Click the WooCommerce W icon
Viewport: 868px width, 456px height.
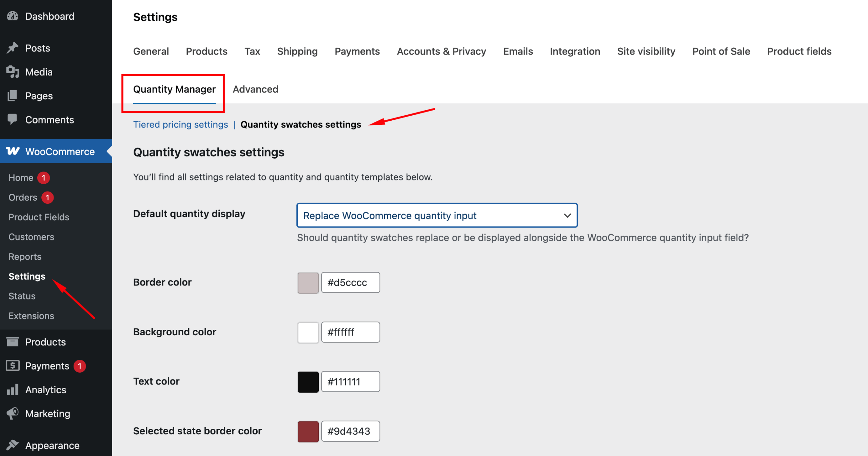[13, 151]
